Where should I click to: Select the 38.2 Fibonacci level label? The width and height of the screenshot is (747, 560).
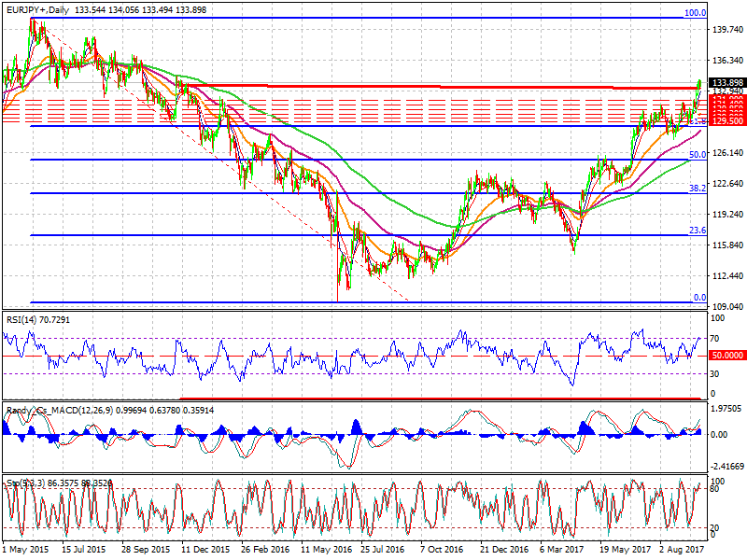click(x=697, y=189)
